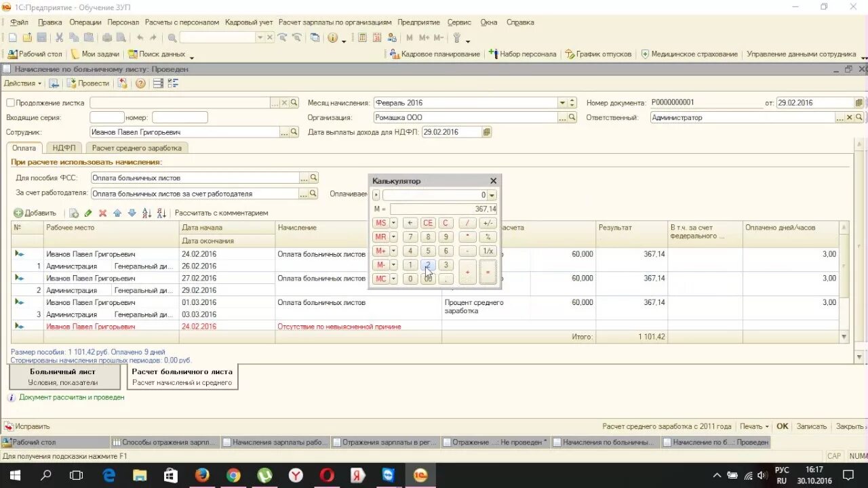The image size is (868, 488).
Task: Delete row with the red X icon
Action: [x=103, y=213]
